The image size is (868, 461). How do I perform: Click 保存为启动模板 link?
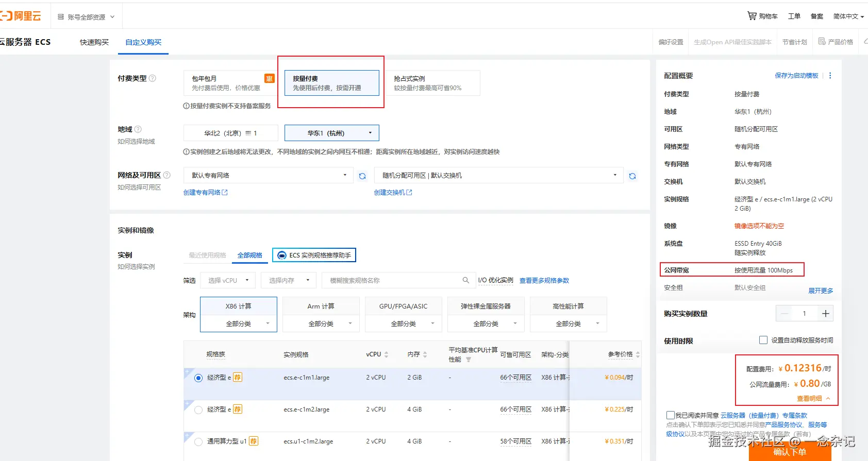click(x=796, y=76)
